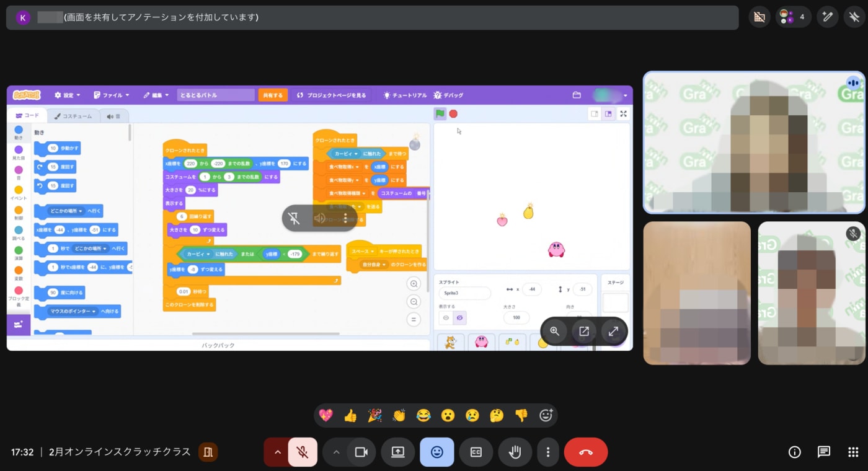Screen dimensions: 868x471
Task: Toggle the camera on or off
Action: [x=361, y=452]
